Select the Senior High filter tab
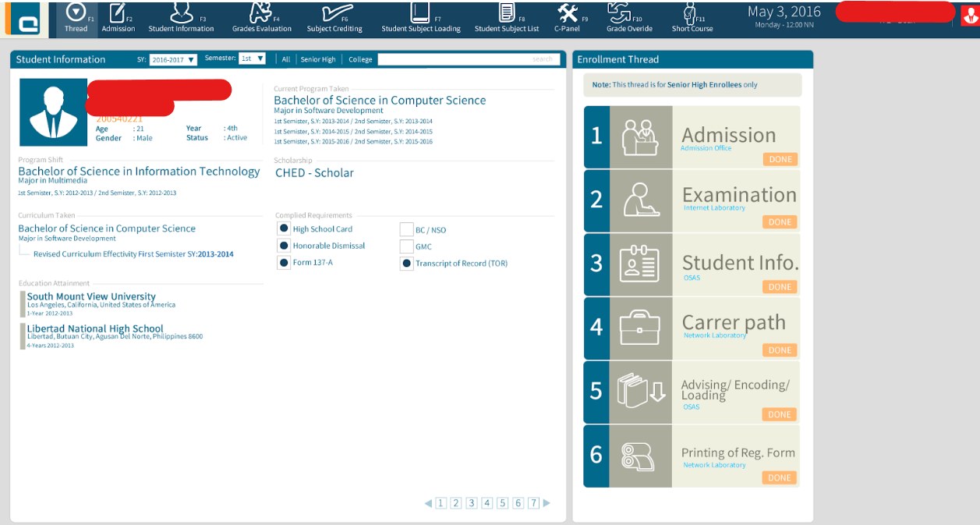Viewport: 980px width, 525px height. click(318, 59)
